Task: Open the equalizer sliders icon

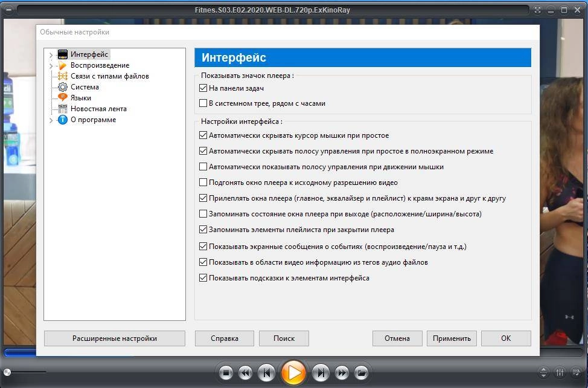Action: pos(560,372)
